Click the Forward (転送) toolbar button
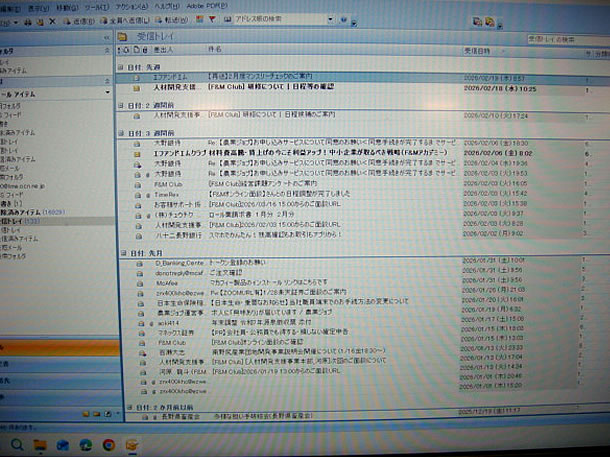 click(170, 19)
